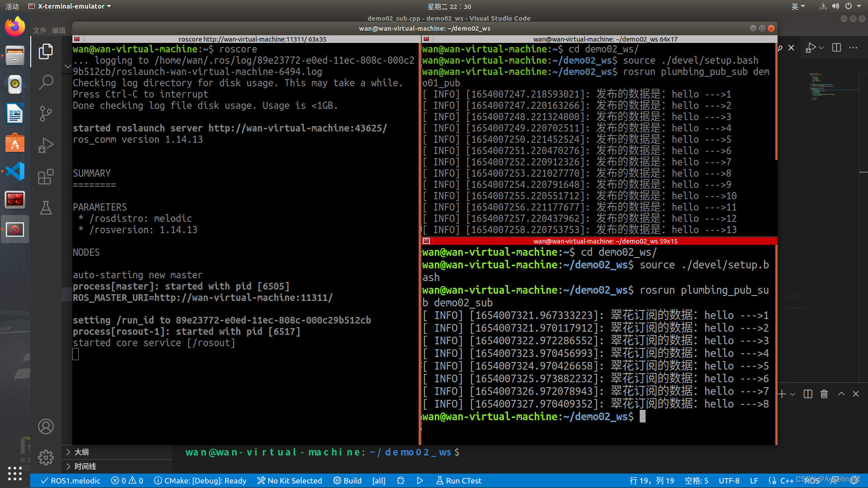This screenshot has height=488, width=868.
Task: Open the Run and Debug view
Action: coord(46,145)
